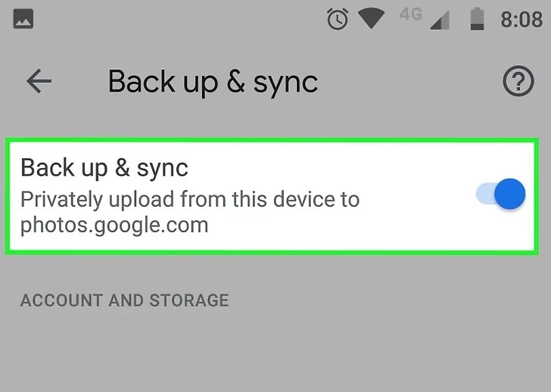Tap the photos.google.com text

114,226
